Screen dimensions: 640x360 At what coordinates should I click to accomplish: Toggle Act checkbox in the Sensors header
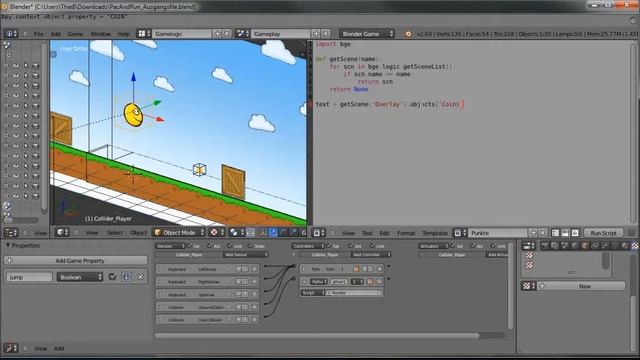[x=209, y=246]
